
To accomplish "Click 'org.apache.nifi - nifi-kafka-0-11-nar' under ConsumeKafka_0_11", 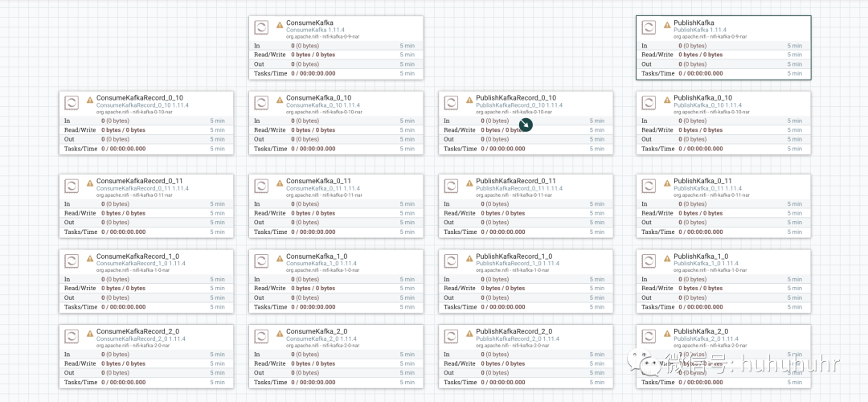I will click(324, 195).
